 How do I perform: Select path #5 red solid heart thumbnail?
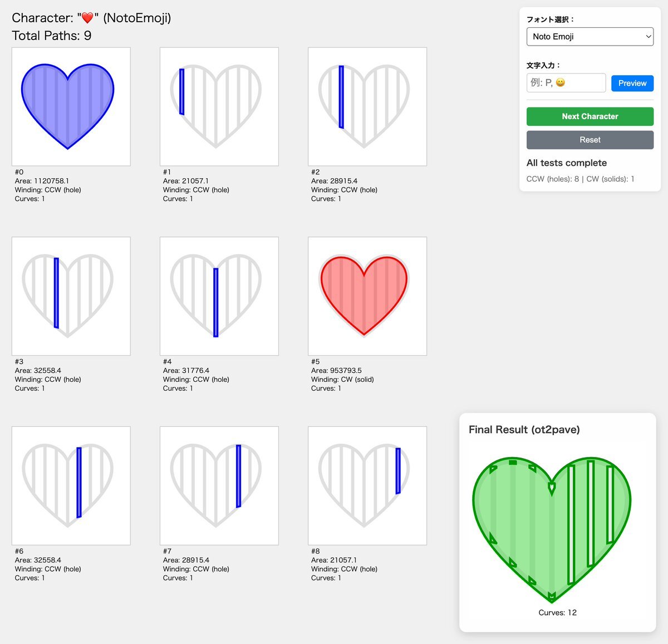[x=367, y=296]
